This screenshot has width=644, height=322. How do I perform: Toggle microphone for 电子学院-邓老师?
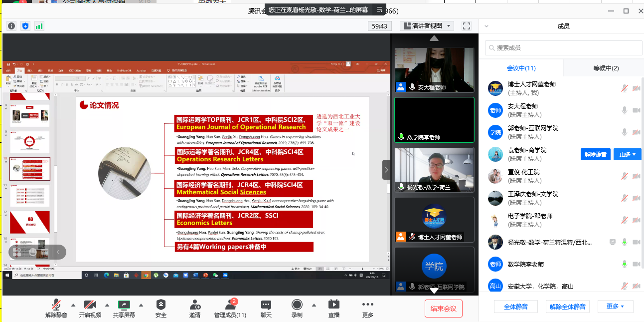624,220
